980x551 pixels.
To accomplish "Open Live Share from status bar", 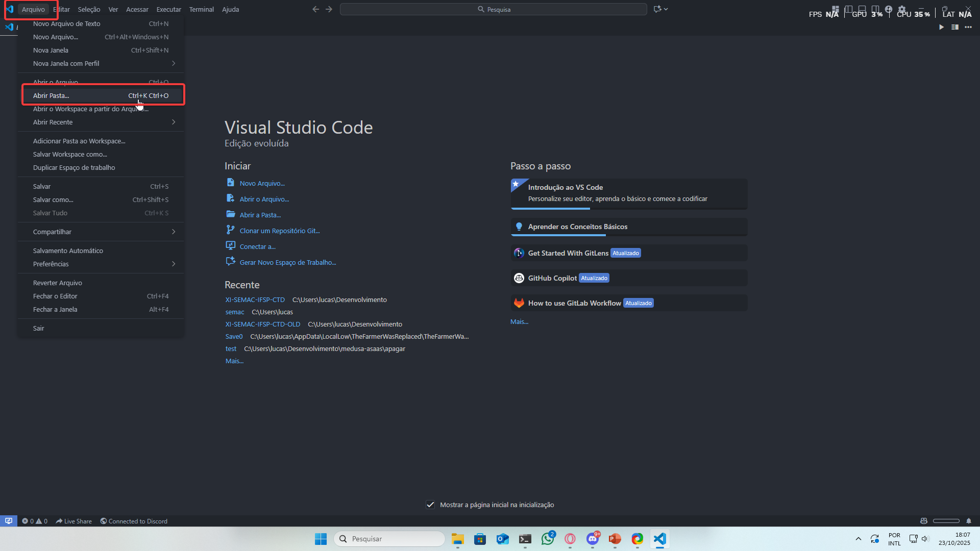I will (74, 521).
